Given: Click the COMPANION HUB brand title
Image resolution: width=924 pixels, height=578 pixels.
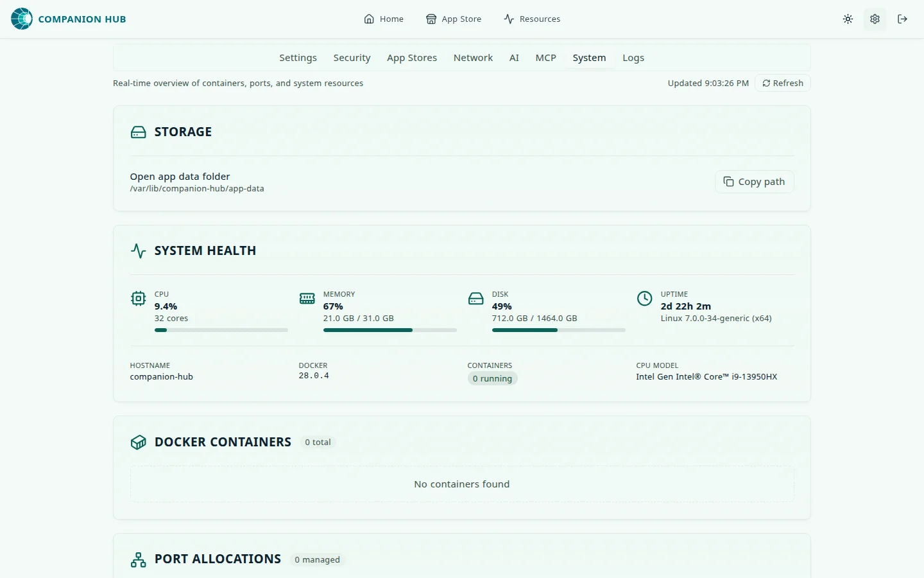Looking at the screenshot, I should (82, 19).
